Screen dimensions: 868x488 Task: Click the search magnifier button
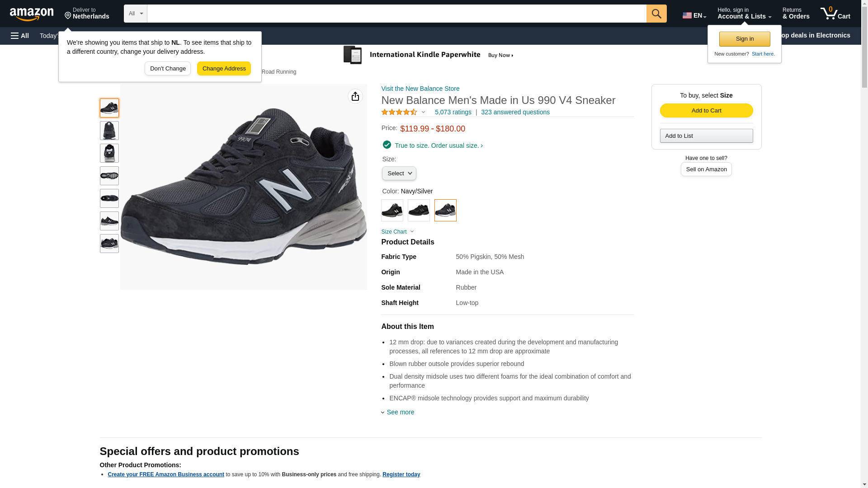(656, 14)
